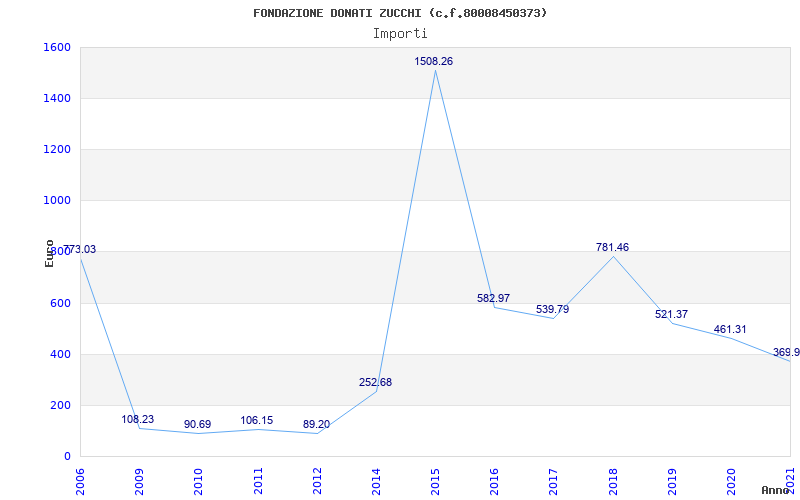Click the 600 y-axis tick label
Screen dimensions: 800x500
pos(59,303)
